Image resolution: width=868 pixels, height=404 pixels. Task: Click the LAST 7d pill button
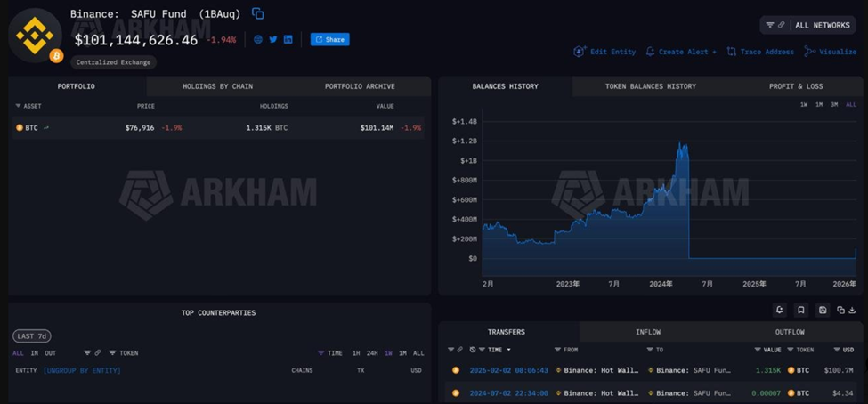pos(32,336)
